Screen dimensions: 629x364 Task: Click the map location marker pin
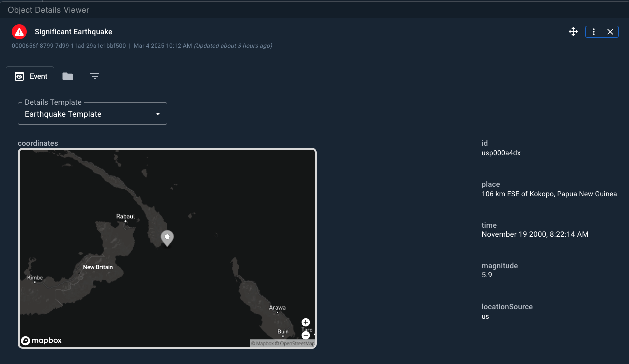point(167,238)
